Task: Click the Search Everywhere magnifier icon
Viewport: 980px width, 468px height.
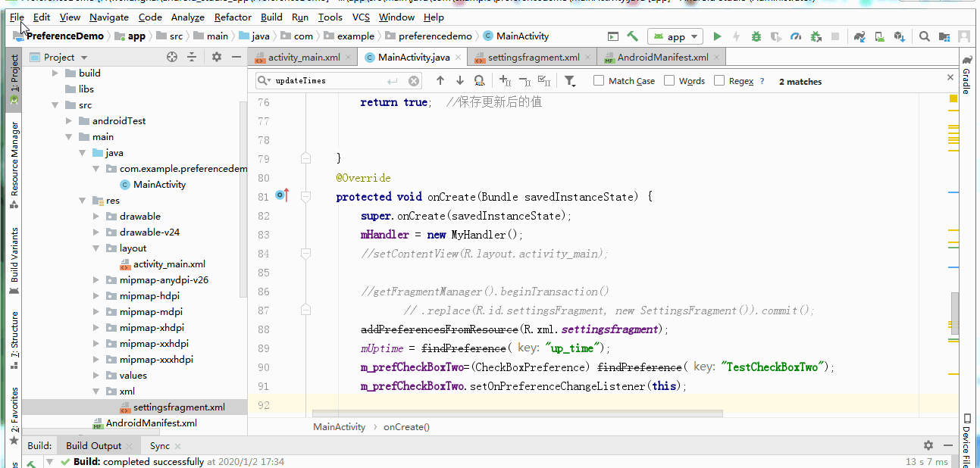Action: tap(925, 36)
